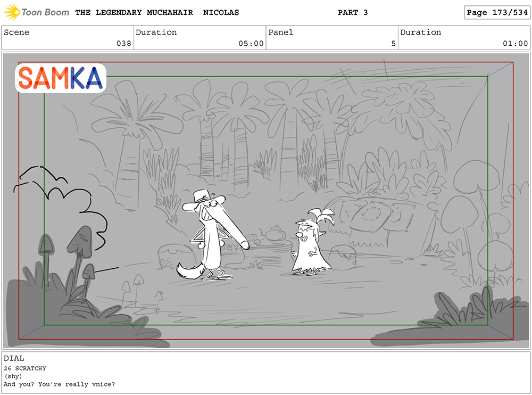
Task: Click the 'Page 173/534' page number box
Action: coord(497,13)
